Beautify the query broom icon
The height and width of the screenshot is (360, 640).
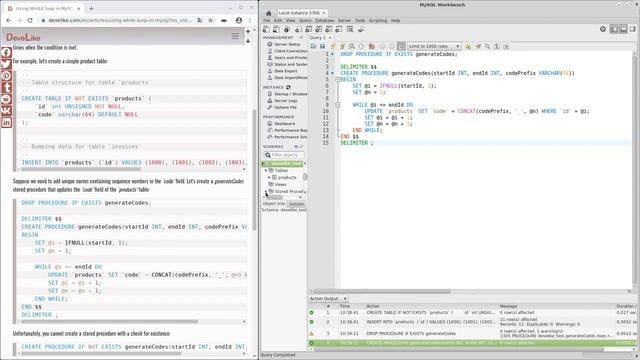(x=478, y=47)
